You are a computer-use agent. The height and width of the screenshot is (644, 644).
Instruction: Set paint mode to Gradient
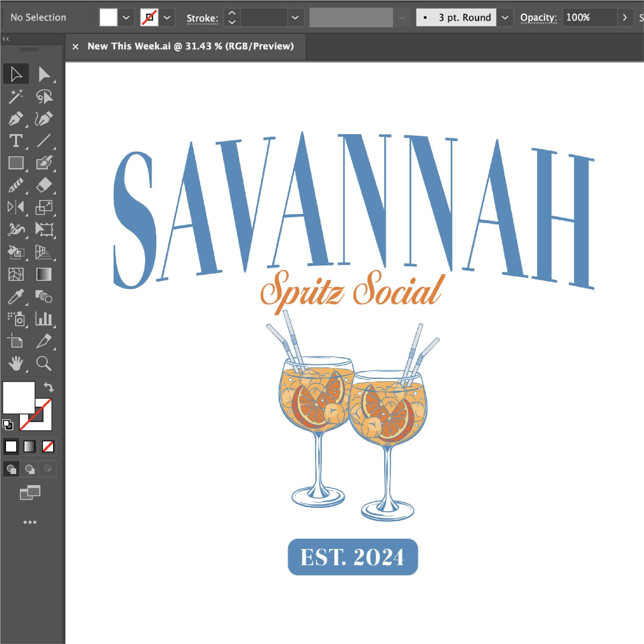pos(30,447)
